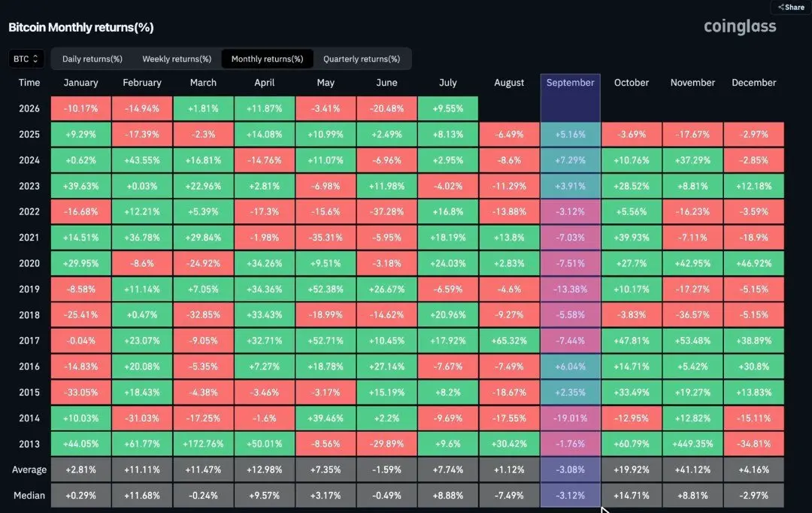Click the September average -3.08% cell

(x=570, y=469)
